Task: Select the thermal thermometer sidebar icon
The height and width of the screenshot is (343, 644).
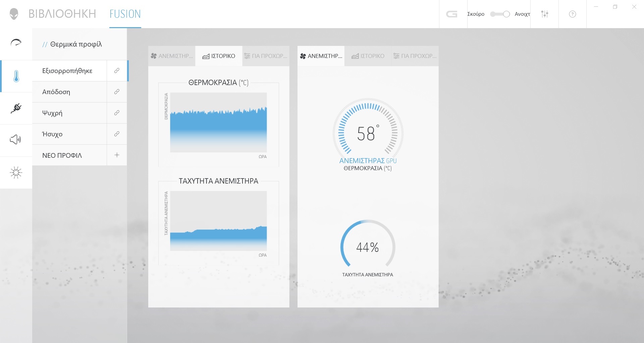Action: point(16,76)
